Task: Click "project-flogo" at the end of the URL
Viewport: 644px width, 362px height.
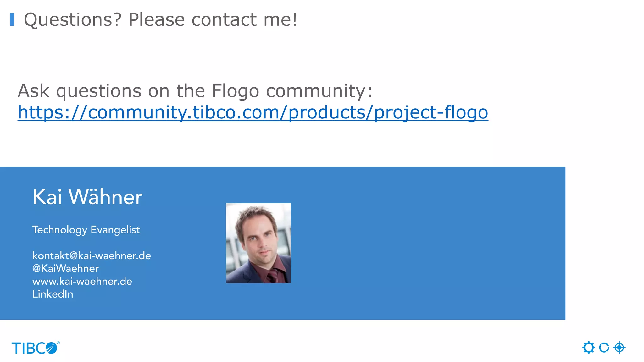Action: tap(431, 112)
